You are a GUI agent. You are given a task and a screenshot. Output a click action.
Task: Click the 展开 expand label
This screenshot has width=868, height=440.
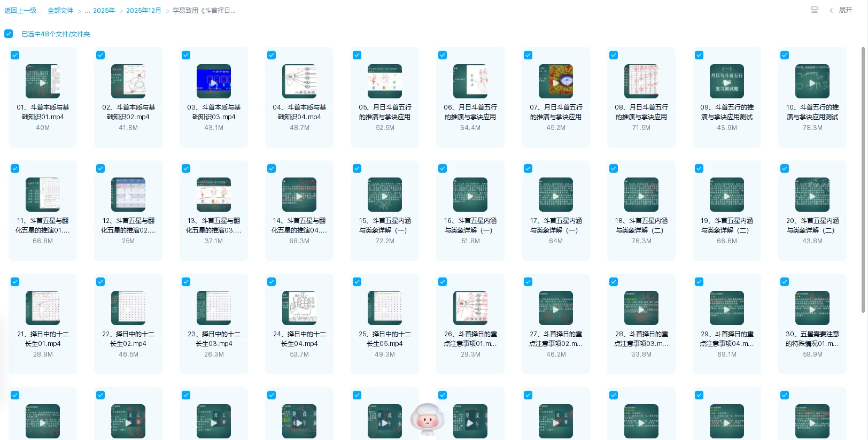(845, 10)
